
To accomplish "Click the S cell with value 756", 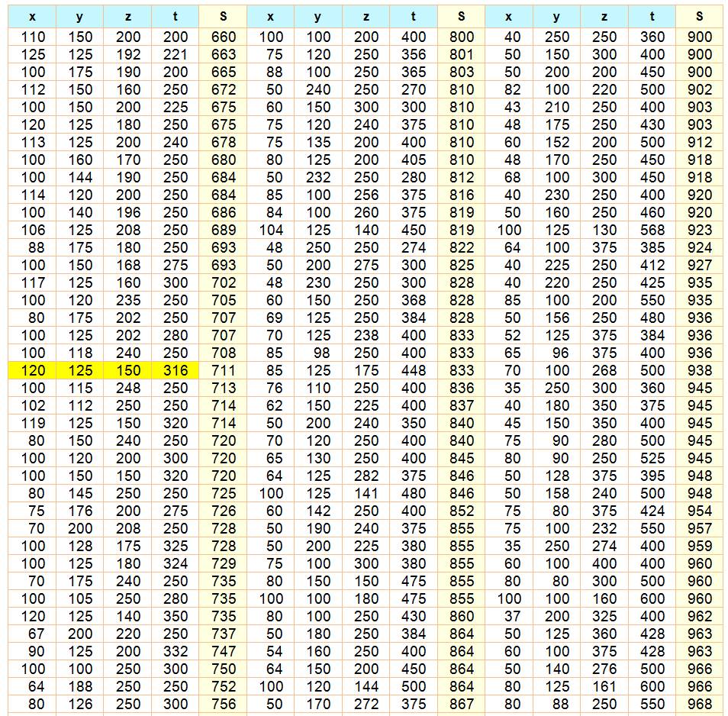I will (x=223, y=704).
